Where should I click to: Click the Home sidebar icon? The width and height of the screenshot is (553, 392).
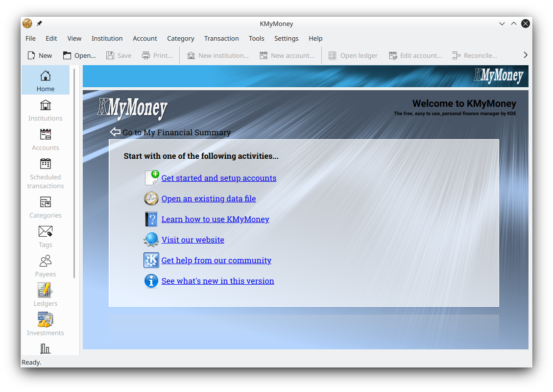45,80
